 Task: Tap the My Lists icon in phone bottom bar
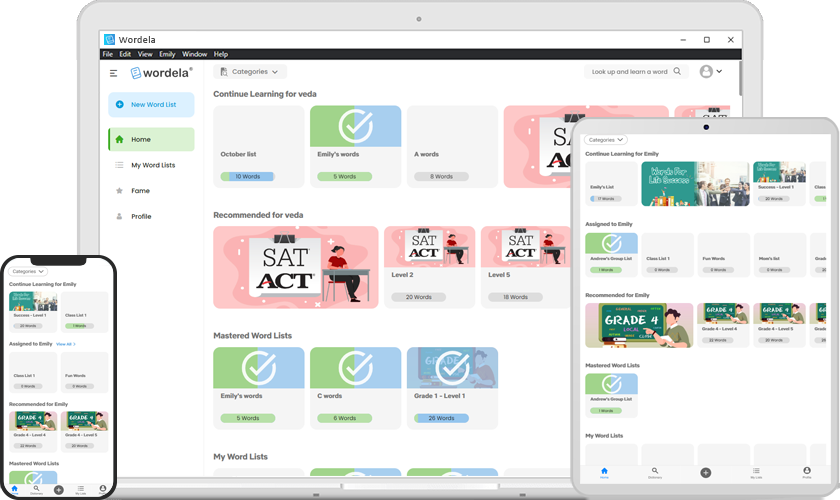pyautogui.click(x=80, y=490)
